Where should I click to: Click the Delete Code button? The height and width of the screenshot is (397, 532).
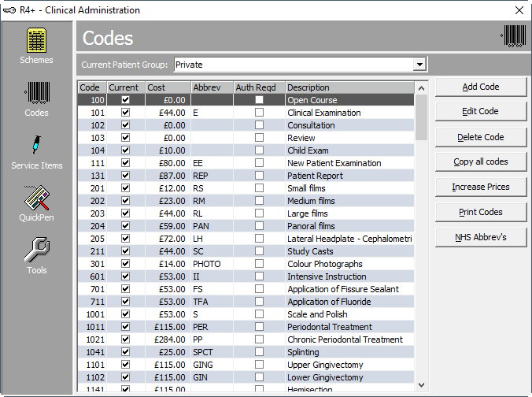[x=481, y=137]
